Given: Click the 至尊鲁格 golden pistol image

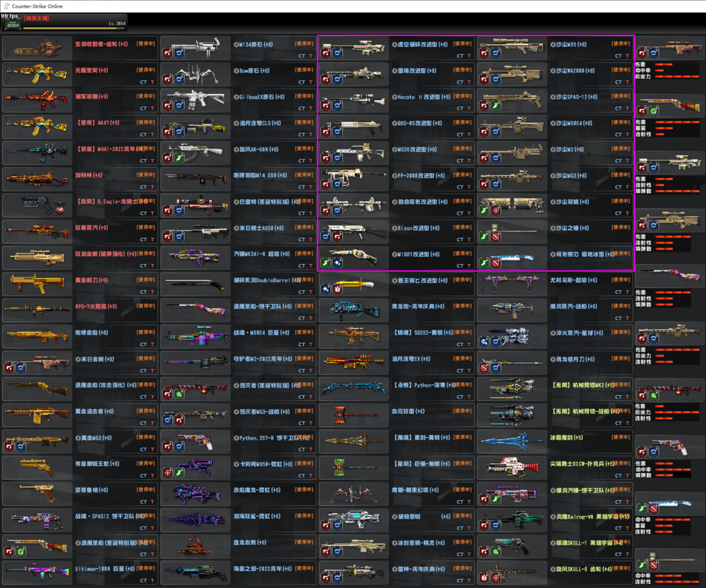Looking at the screenshot, I should (37, 493).
